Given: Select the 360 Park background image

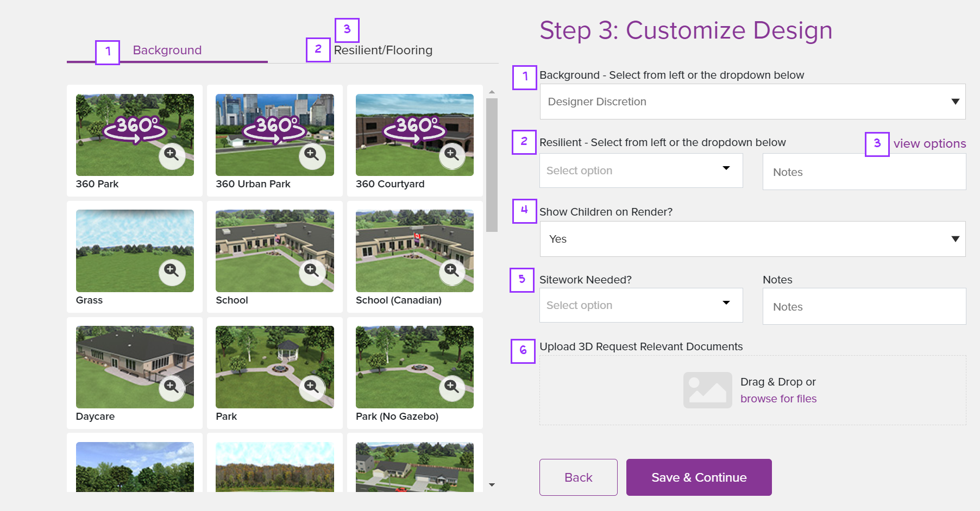Looking at the screenshot, I should point(135,135).
